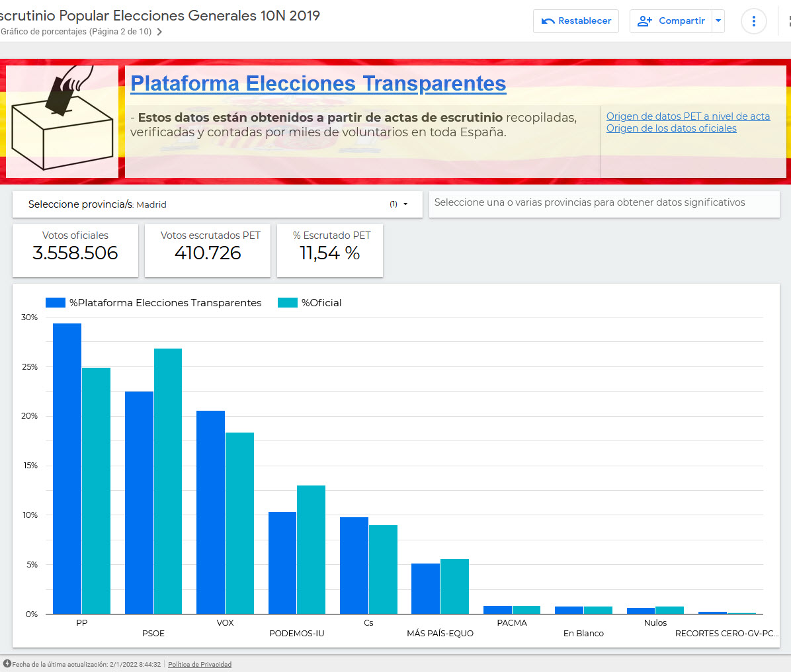The height and width of the screenshot is (672, 791).
Task: Go to next page using chevron arrow
Action: pos(159,32)
